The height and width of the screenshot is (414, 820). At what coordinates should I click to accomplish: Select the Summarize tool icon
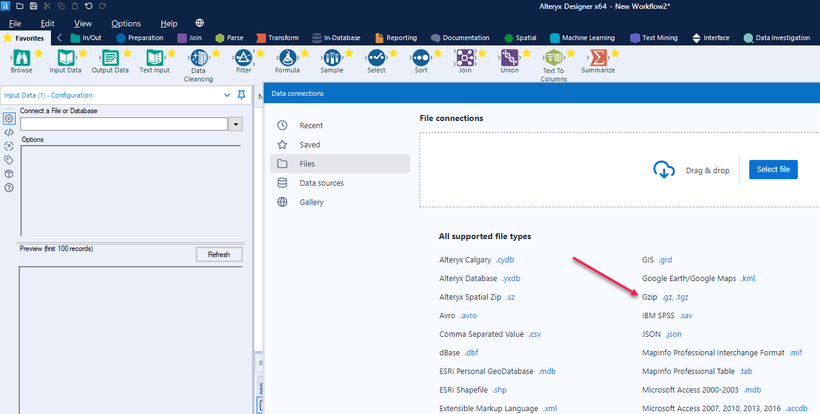pyautogui.click(x=598, y=58)
